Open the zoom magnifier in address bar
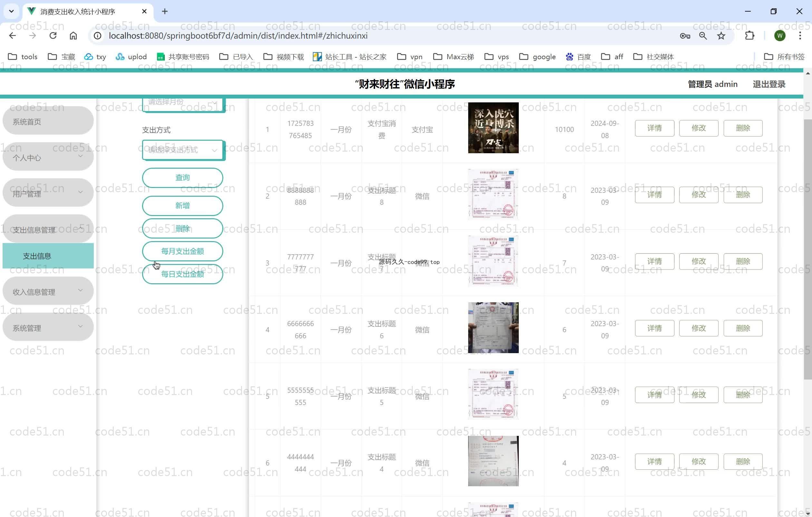 (703, 36)
